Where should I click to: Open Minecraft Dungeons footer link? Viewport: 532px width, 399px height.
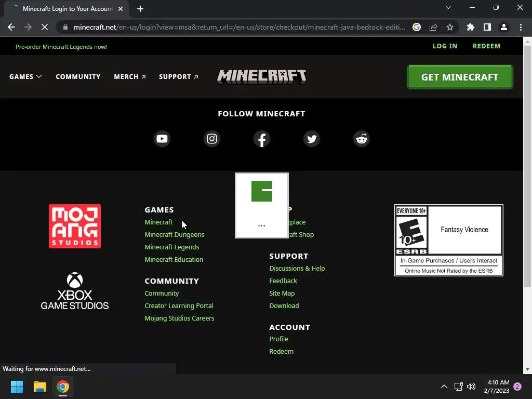(175, 234)
